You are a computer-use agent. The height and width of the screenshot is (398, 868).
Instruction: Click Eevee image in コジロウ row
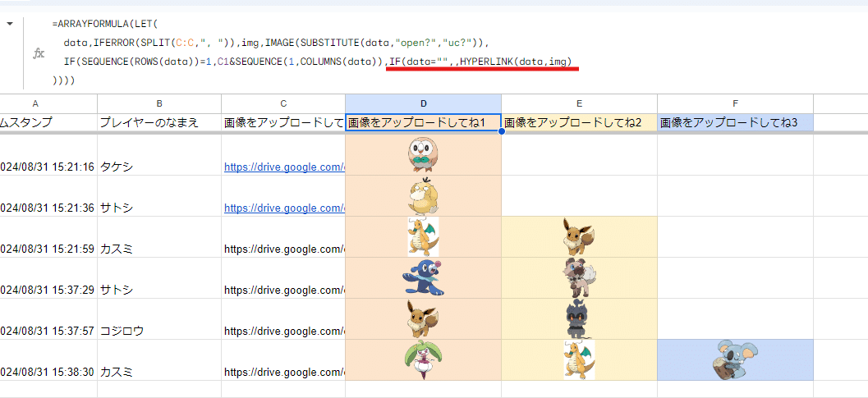(423, 319)
